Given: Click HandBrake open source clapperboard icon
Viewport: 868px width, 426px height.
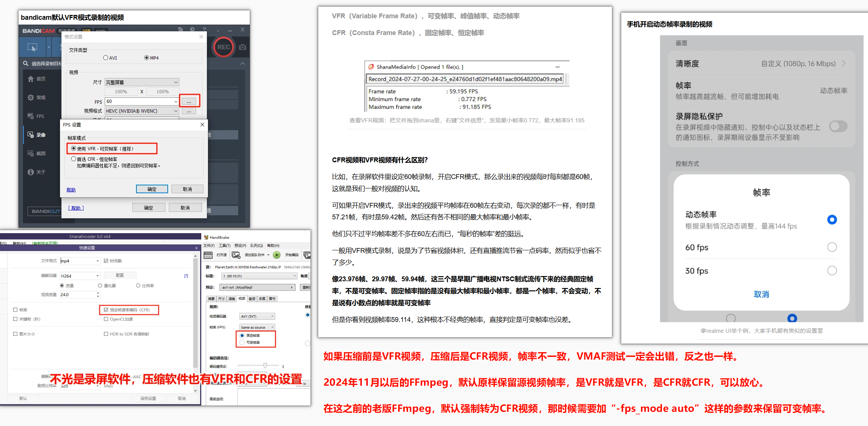Looking at the screenshot, I should (x=208, y=255).
